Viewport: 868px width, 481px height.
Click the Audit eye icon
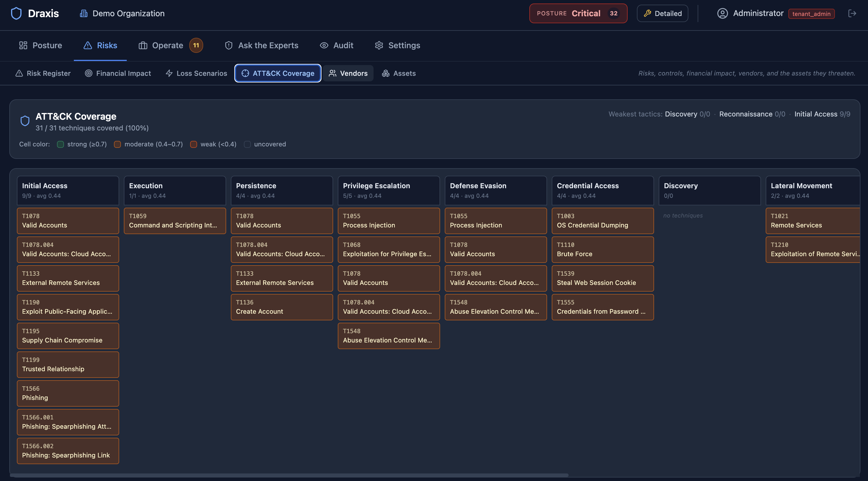(x=324, y=45)
